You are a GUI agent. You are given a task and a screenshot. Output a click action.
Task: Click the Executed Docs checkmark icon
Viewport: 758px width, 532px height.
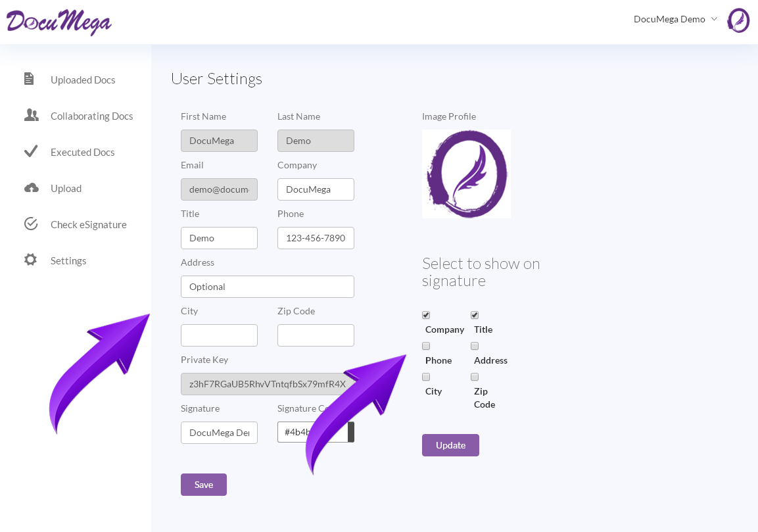(31, 151)
